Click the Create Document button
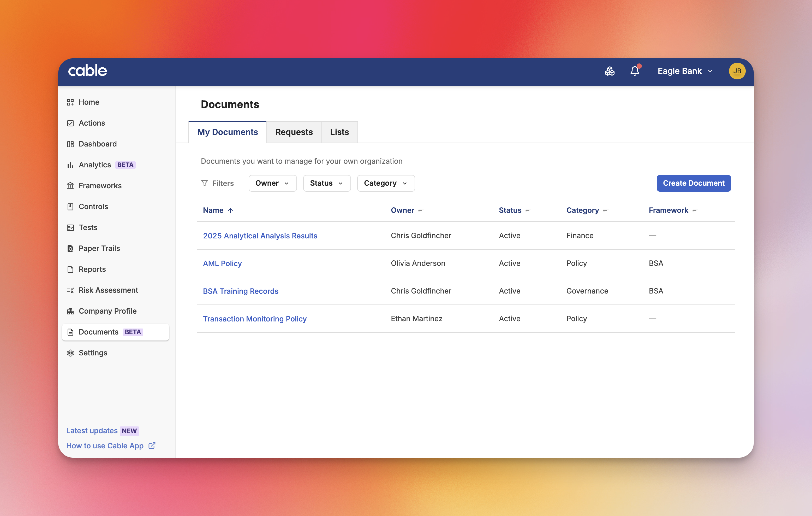812x516 pixels. tap(694, 183)
